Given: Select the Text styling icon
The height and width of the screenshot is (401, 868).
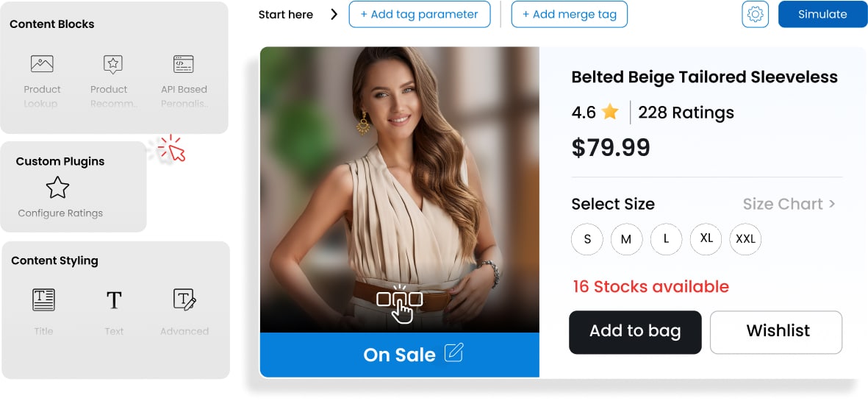Looking at the screenshot, I should click(x=114, y=299).
